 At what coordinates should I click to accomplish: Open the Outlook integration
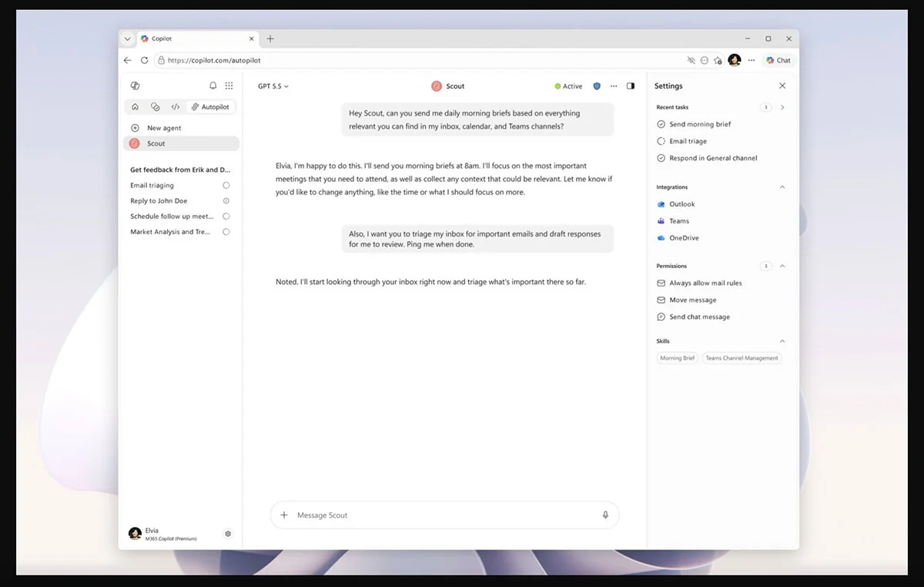(x=682, y=204)
